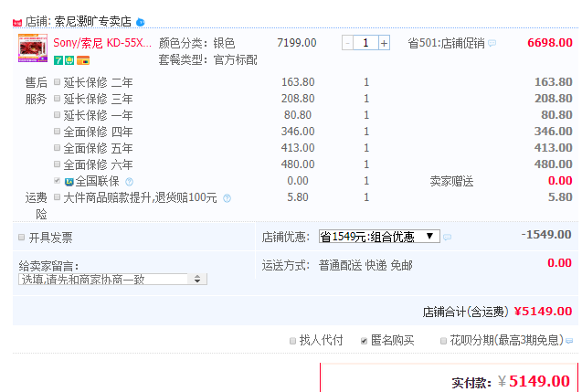
Task: Check 延长保修 二年 option
Action: tap(57, 81)
